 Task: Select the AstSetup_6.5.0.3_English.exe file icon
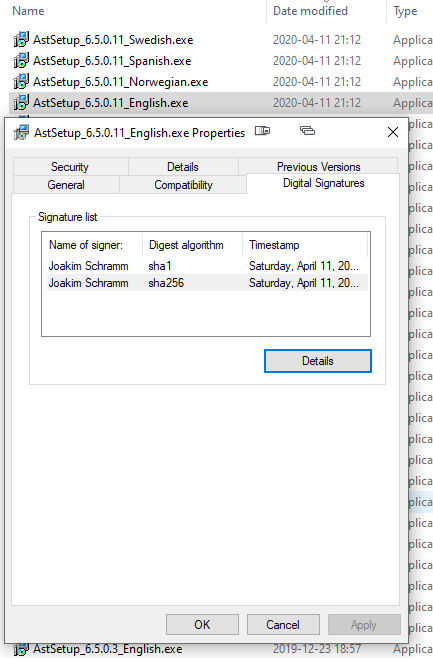[x=21, y=649]
